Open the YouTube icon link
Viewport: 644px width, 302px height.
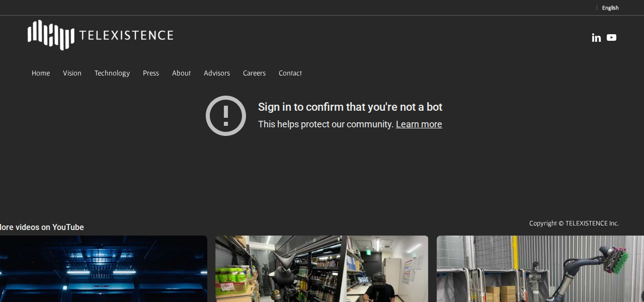611,38
